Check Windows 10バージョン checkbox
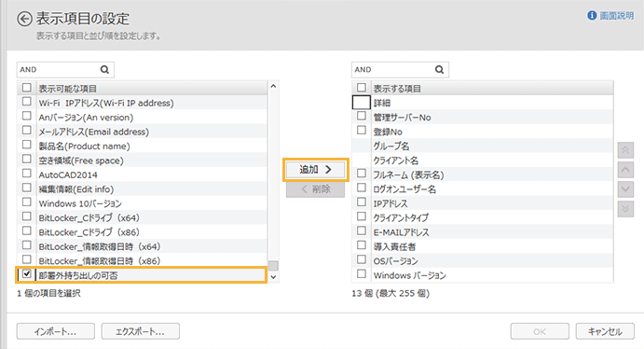This screenshot has height=349, width=644. point(27,202)
